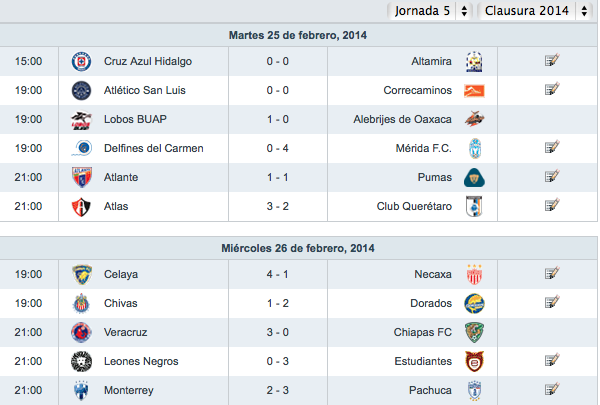Open match report icon for Atlante vs Pumas
The image size is (600, 405).
click(552, 176)
